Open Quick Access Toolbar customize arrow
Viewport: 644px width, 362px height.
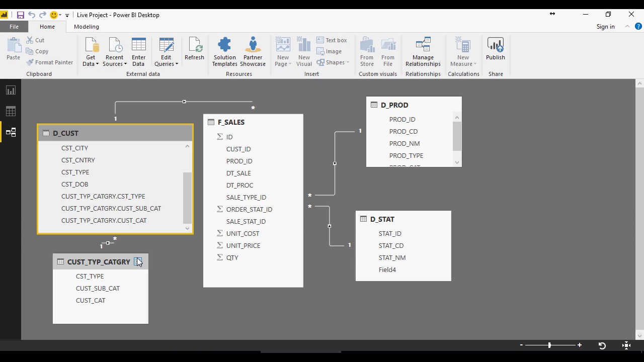(67, 16)
